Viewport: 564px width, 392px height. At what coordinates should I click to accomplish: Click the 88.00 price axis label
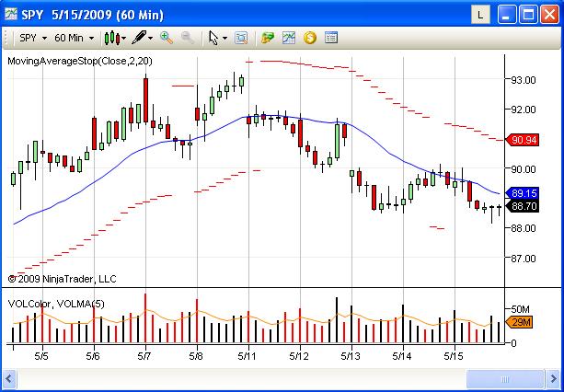pyautogui.click(x=523, y=228)
